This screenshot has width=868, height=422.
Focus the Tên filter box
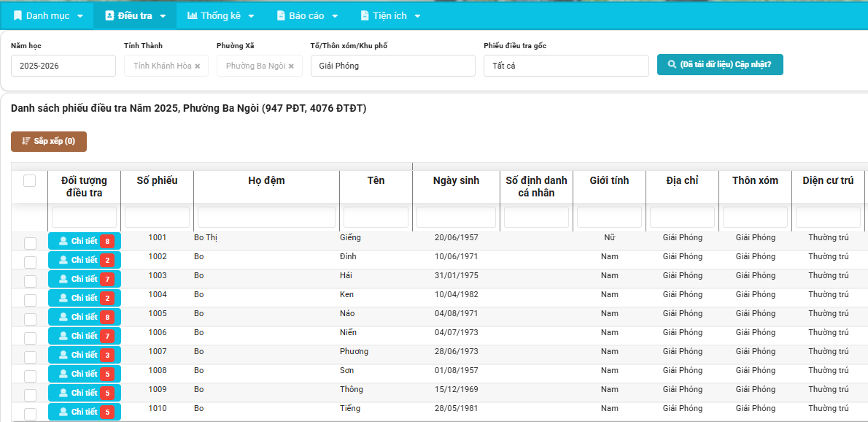coord(376,217)
